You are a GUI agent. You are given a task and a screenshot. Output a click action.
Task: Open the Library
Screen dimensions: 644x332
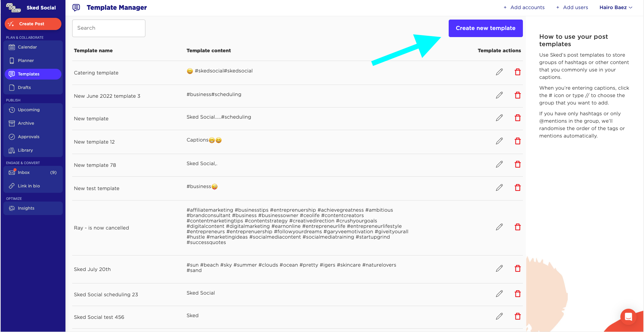coord(33,150)
